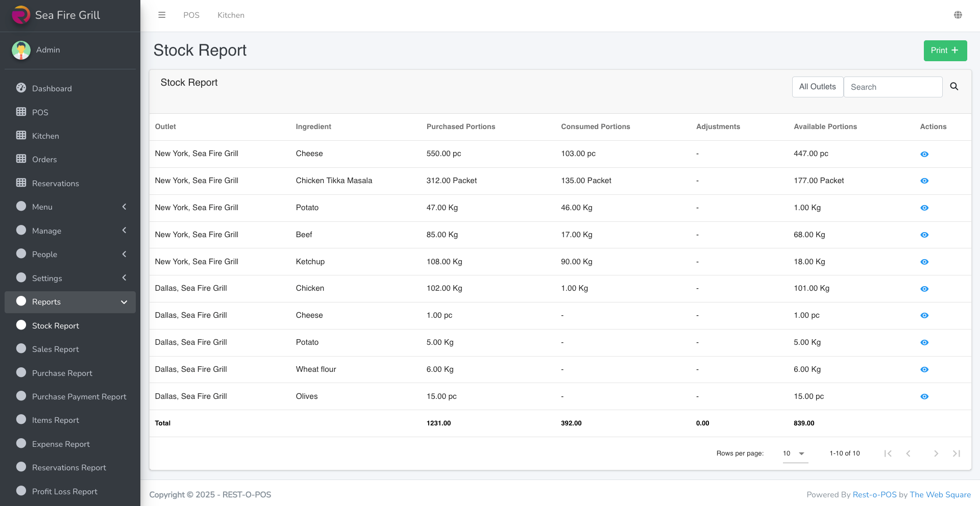The image size is (980, 506).
Task: Go to first page of results
Action: coord(888,453)
